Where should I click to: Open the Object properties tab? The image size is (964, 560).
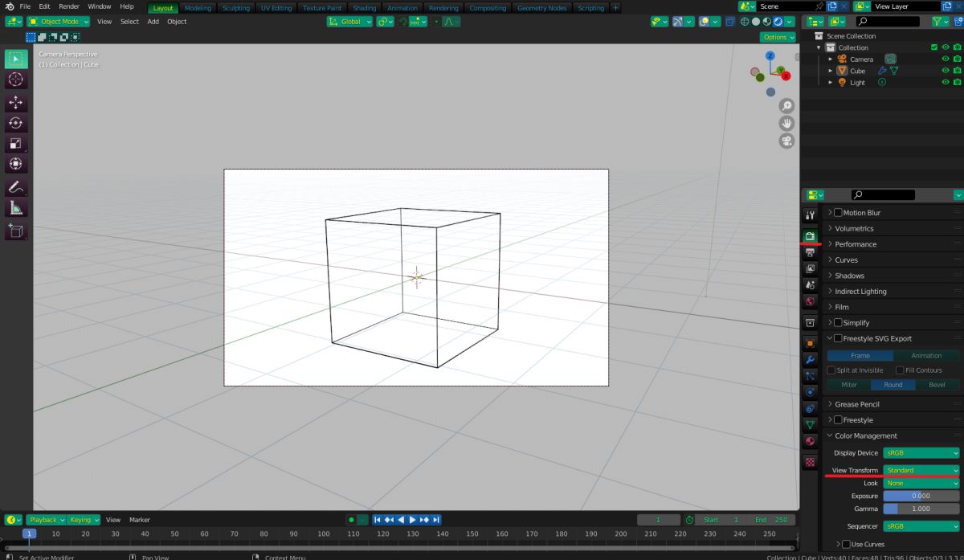pos(810,343)
